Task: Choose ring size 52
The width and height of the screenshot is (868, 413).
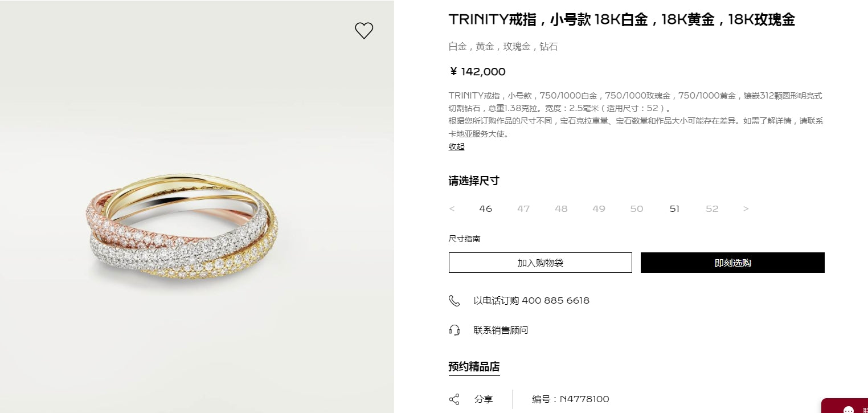Action: pos(712,209)
